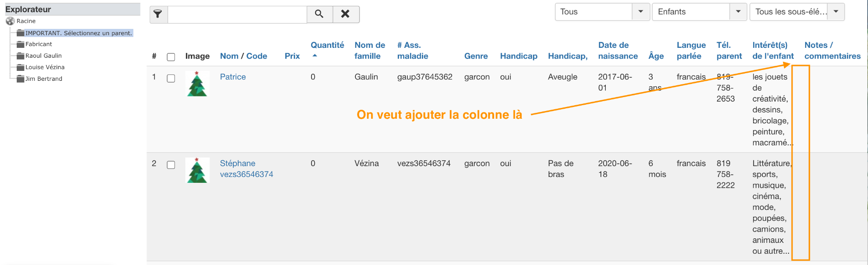The height and width of the screenshot is (265, 868).
Task: Open the Stéphane vezs36546374 link
Action: tap(246, 169)
